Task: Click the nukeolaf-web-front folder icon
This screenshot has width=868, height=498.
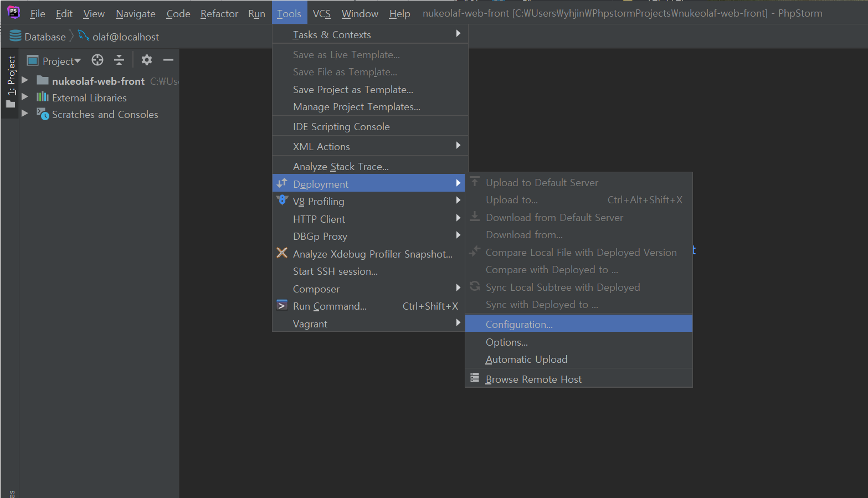Action: (43, 80)
